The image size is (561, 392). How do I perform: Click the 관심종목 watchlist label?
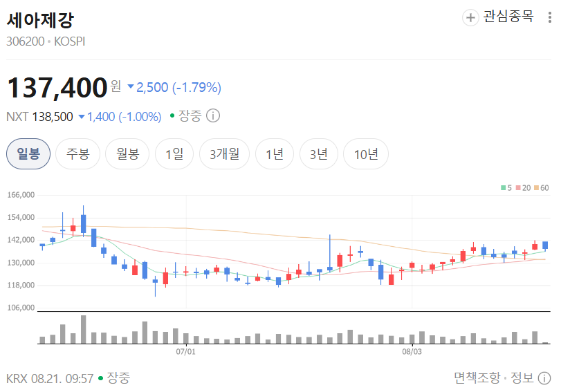point(508,17)
